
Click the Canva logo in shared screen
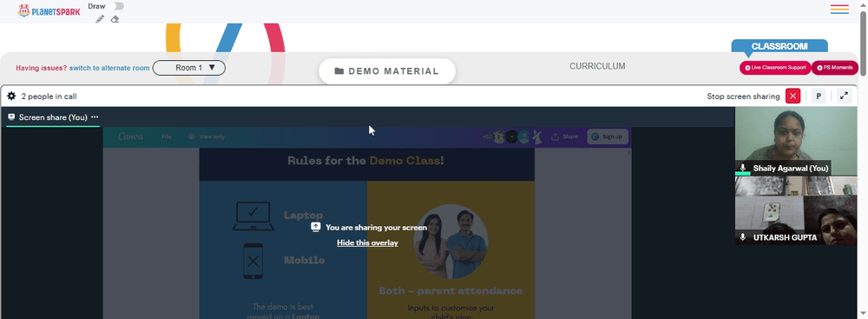[131, 136]
